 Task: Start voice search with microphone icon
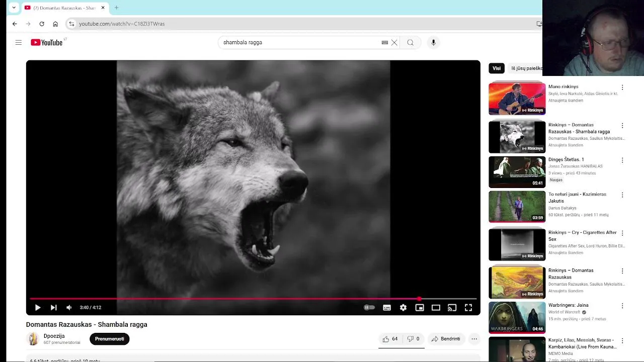(x=433, y=43)
